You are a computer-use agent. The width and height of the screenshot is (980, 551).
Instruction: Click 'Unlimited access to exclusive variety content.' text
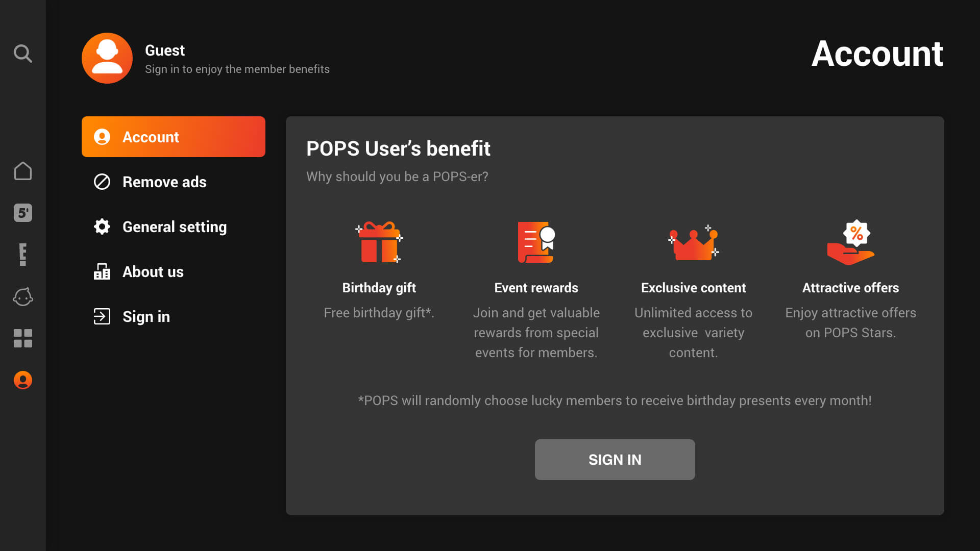click(694, 333)
